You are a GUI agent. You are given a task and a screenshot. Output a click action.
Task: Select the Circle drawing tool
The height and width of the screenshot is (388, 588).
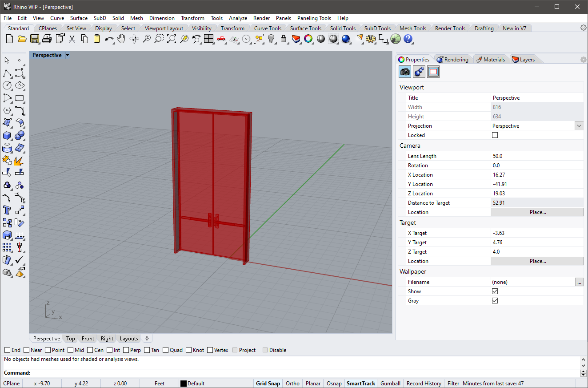click(x=7, y=85)
